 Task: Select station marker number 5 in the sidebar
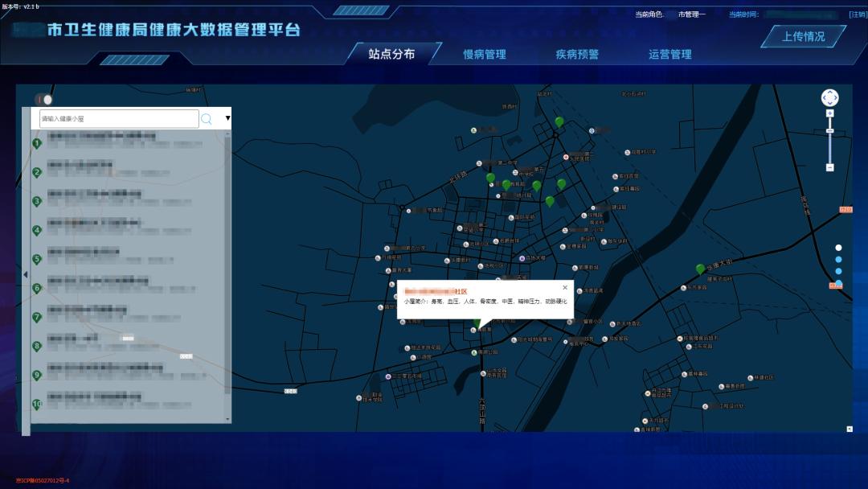(35, 259)
